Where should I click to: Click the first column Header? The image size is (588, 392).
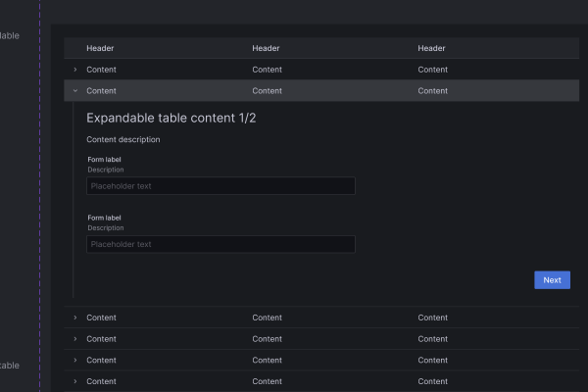click(100, 48)
